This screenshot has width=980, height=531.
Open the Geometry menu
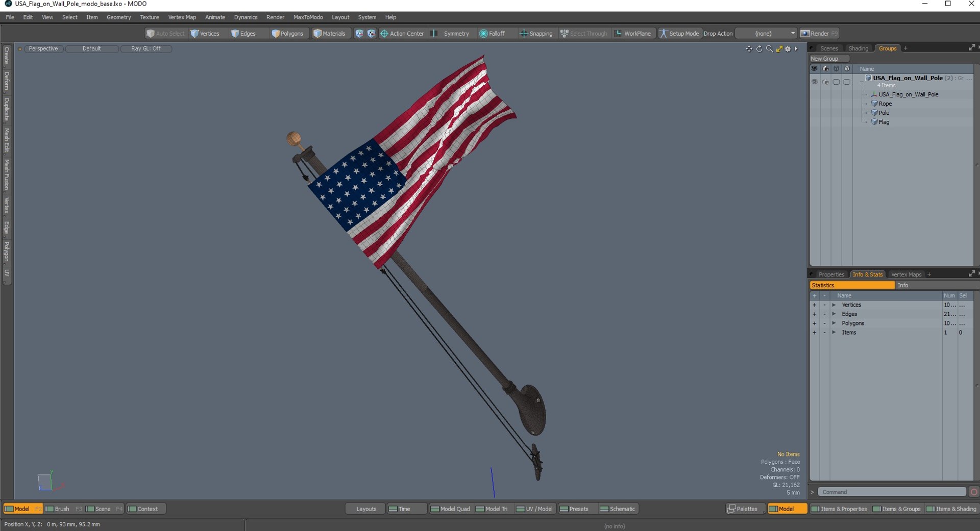click(x=119, y=17)
